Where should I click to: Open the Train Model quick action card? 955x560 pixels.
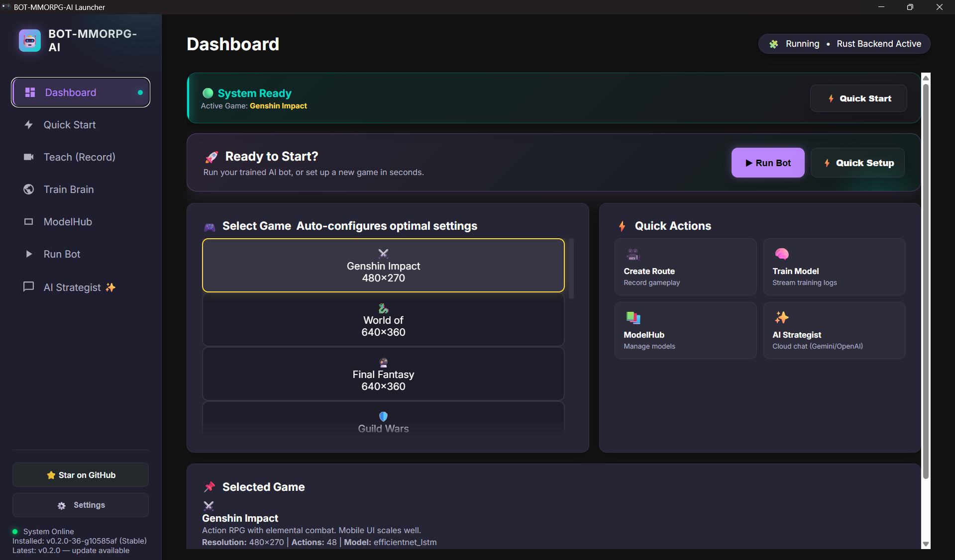(x=835, y=267)
